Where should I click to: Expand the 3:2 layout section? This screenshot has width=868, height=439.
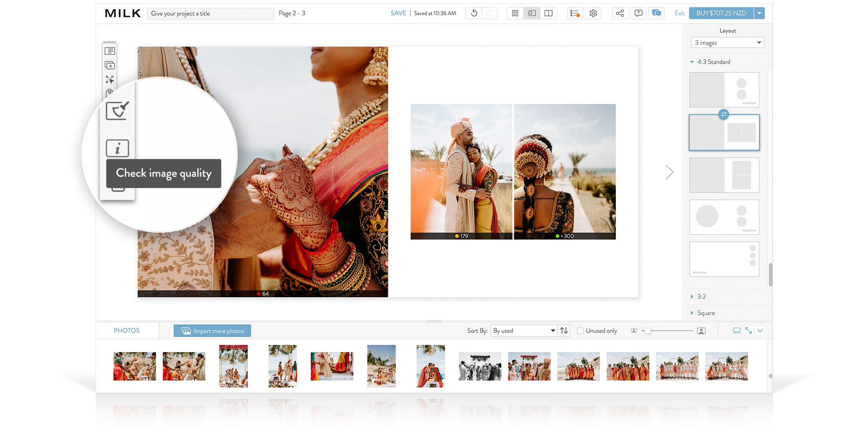(x=701, y=296)
